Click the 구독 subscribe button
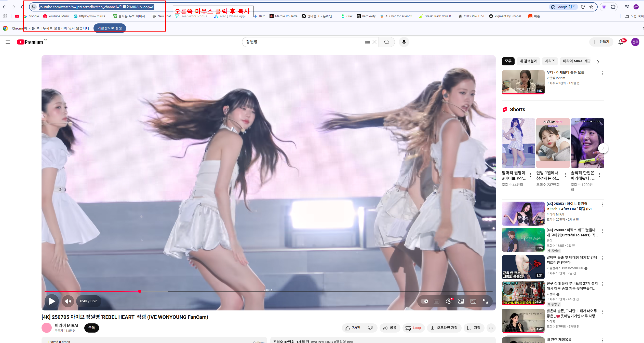The height and width of the screenshot is (343, 644). click(x=91, y=328)
